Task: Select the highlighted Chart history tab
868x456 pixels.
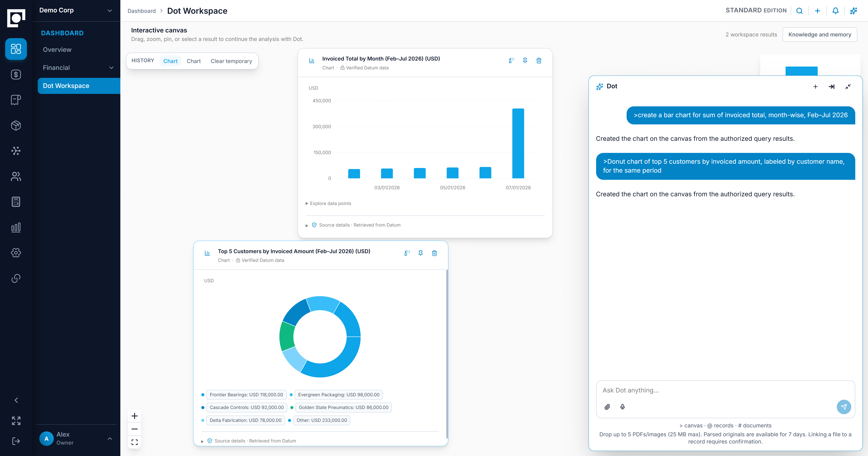Action: [x=170, y=61]
